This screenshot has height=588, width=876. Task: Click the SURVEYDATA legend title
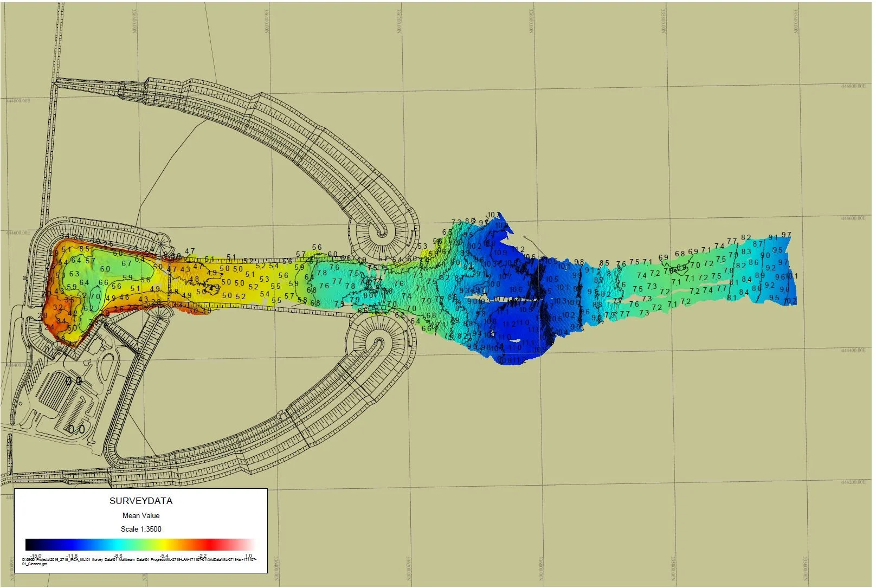141,501
